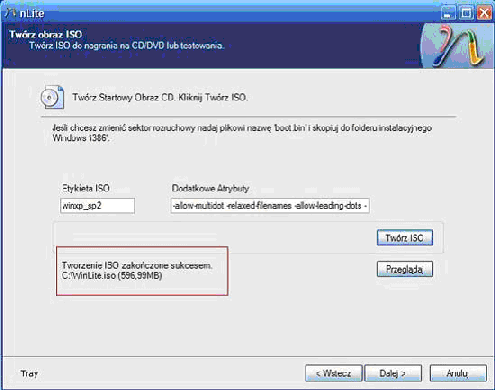
Task: Open the Przeglądaj browse button
Action: pos(405,269)
